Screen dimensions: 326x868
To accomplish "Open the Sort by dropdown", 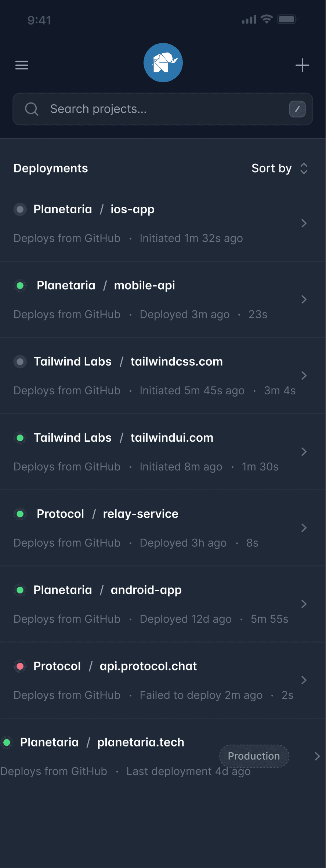I will [x=279, y=168].
